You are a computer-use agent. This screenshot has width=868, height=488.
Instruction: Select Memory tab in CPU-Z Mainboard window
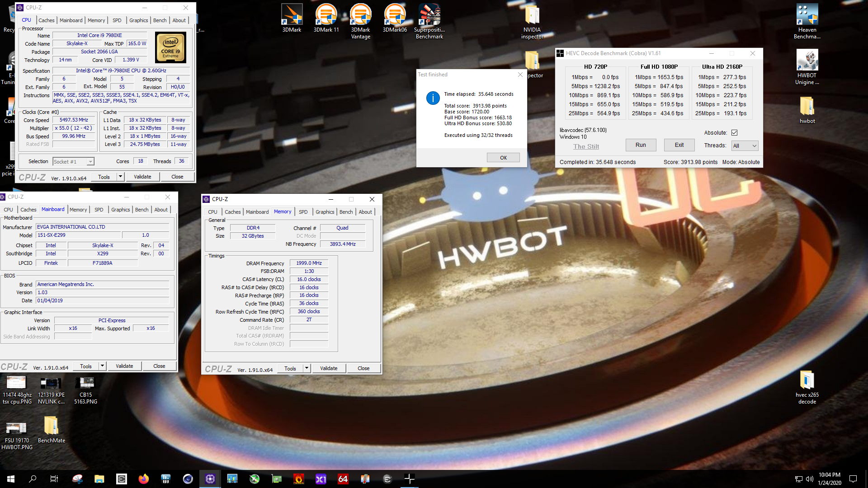tap(78, 210)
